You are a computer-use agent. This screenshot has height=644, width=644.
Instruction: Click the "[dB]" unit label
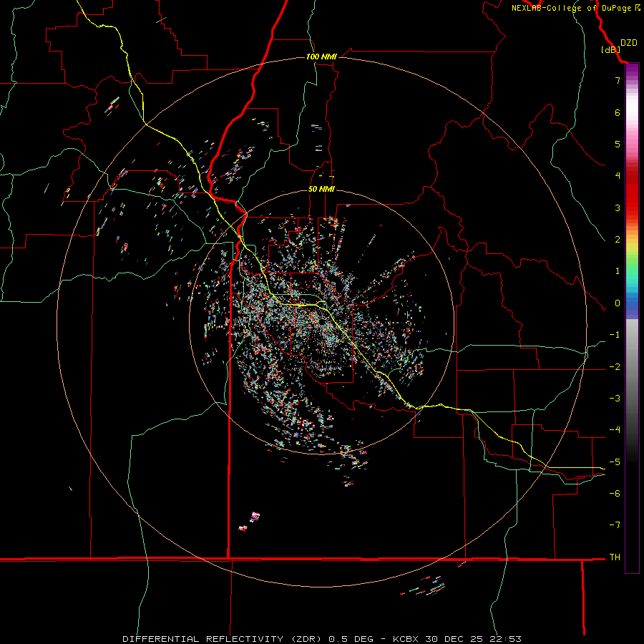[610, 49]
